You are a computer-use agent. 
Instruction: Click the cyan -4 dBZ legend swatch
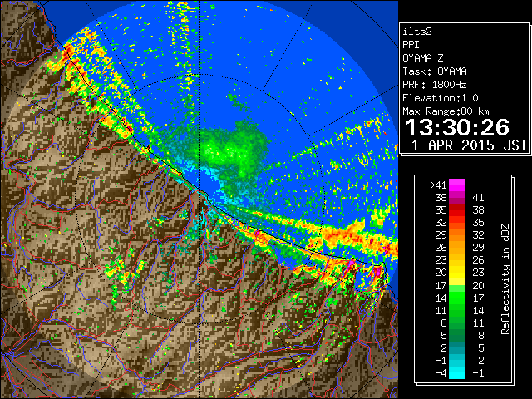click(x=457, y=373)
